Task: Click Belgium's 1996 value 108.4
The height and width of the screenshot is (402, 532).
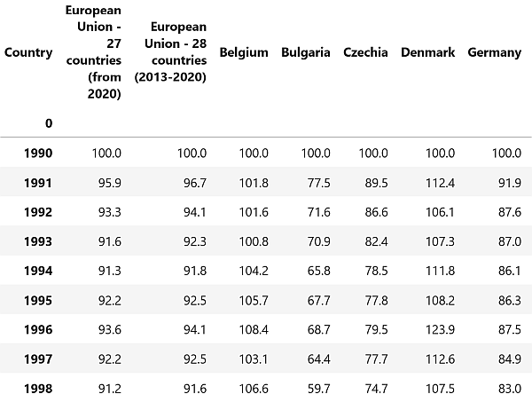Action: (254, 330)
